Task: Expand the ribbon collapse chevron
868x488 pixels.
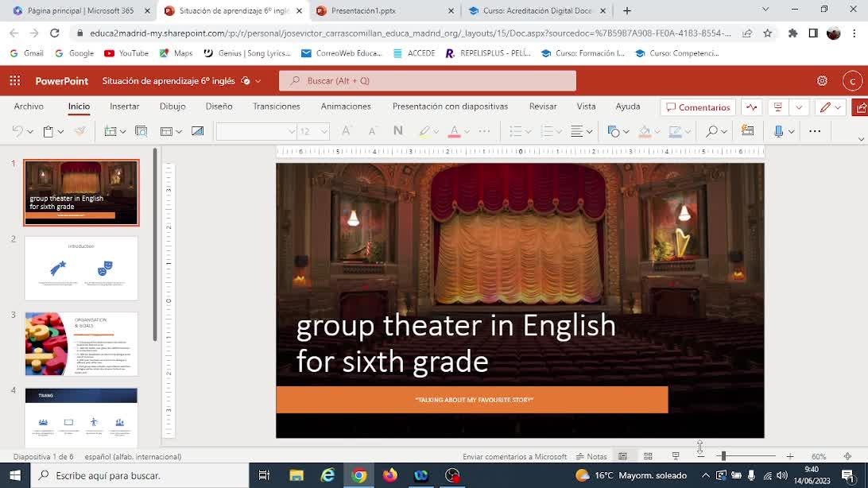Action: pos(861,140)
